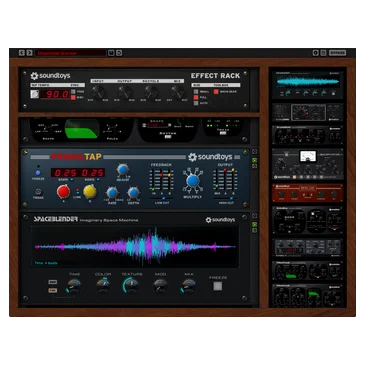Click the square icon left of Bypass
This screenshot has width=365, height=365.
click(323, 53)
